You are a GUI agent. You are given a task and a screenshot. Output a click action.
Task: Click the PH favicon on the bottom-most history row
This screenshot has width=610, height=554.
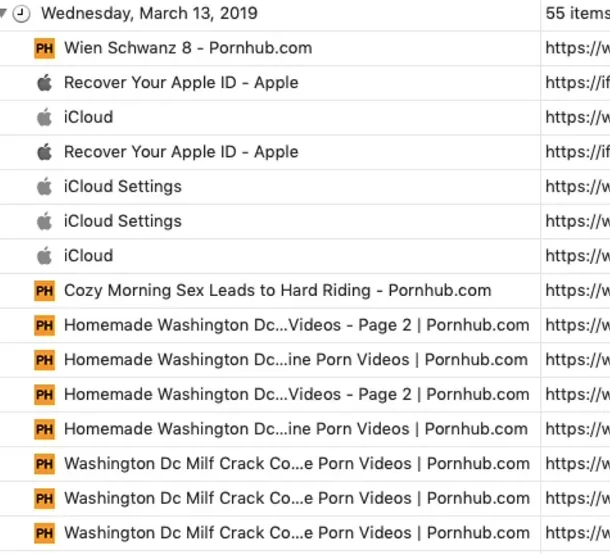tap(44, 533)
